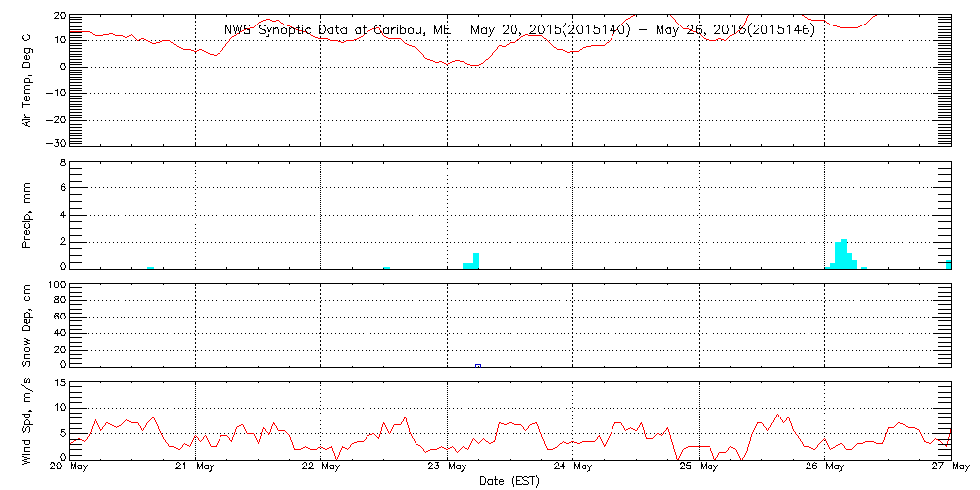Select the 25-May date tick label
Screen dimensions: 980x490
698,467
